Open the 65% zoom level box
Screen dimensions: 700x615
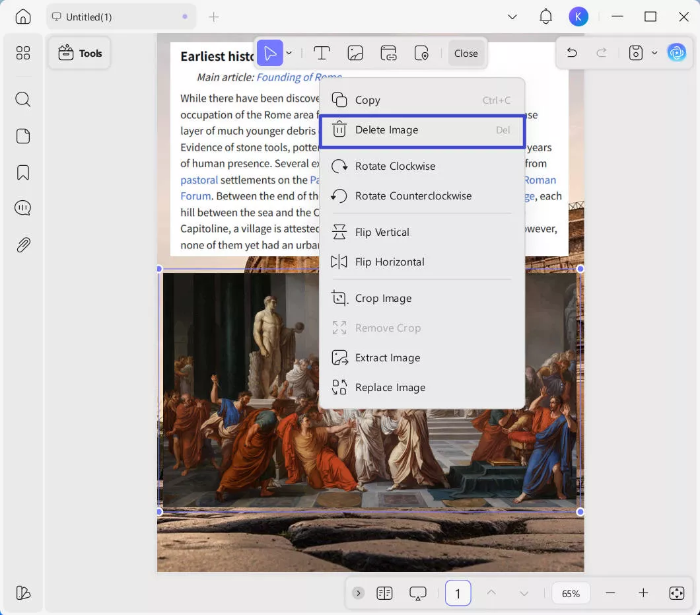(571, 593)
